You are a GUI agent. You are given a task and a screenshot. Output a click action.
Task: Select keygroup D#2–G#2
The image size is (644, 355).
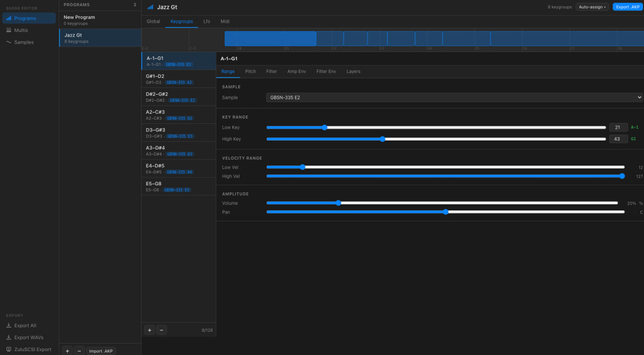pos(179,97)
